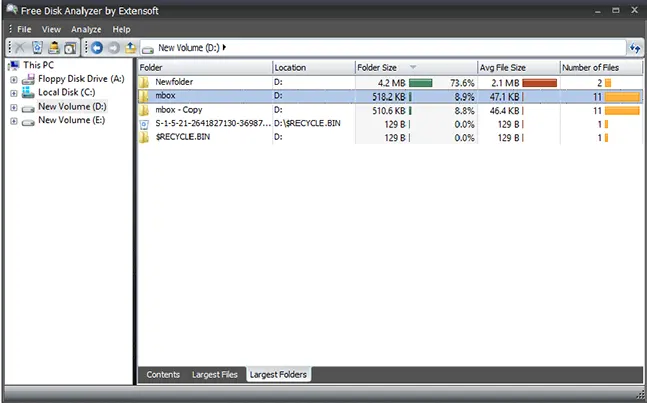Click the S-1-5-21 recycle item icon

tap(144, 124)
